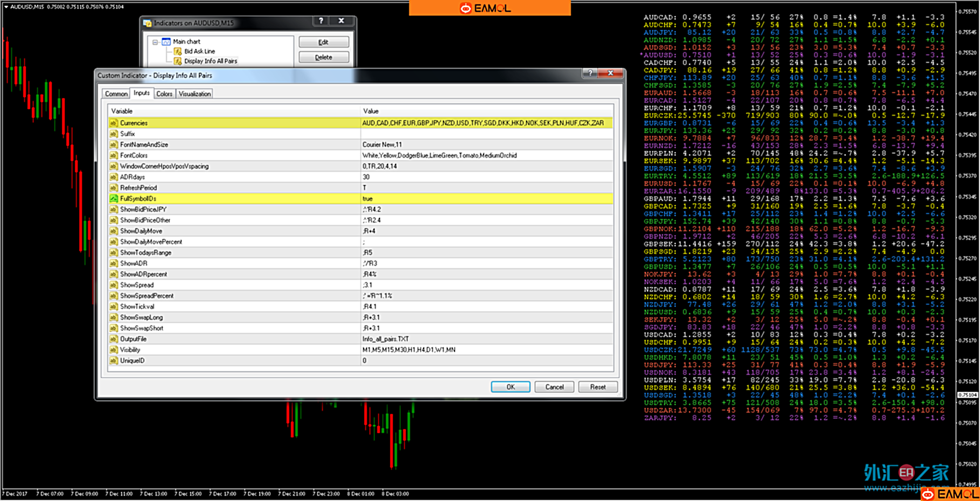
Task: Select the Common tab
Action: 116,94
